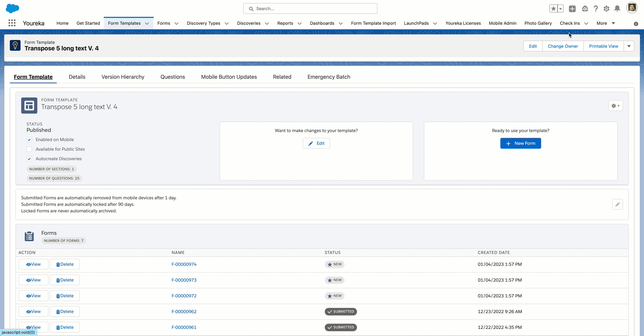The width and height of the screenshot is (644, 336).
Task: Expand the Discoveries nav chevron
Action: coord(267,23)
